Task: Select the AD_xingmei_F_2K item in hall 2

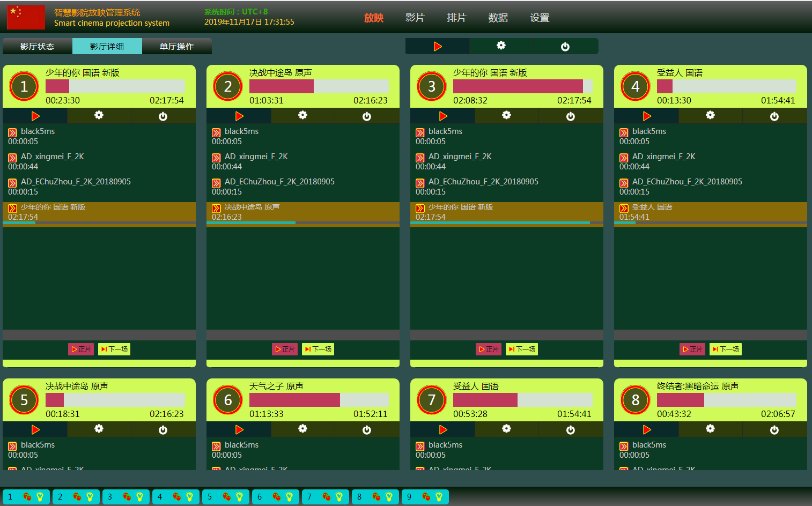Action: click(256, 157)
